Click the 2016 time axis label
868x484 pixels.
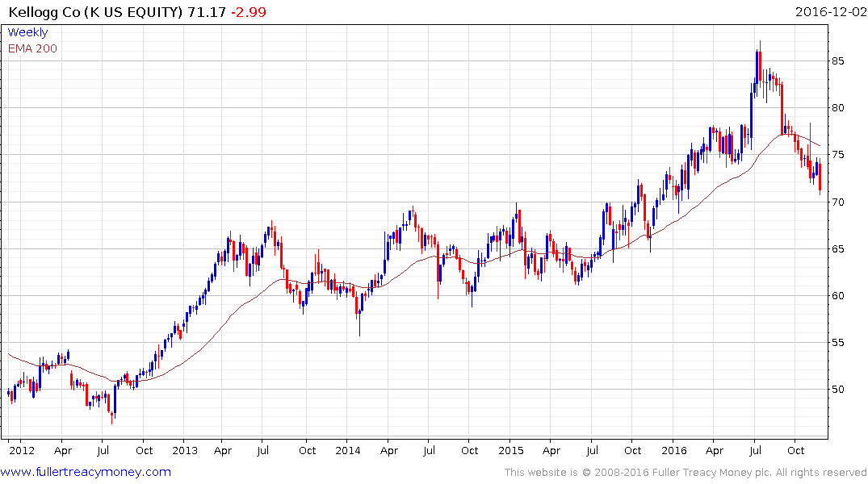[673, 450]
